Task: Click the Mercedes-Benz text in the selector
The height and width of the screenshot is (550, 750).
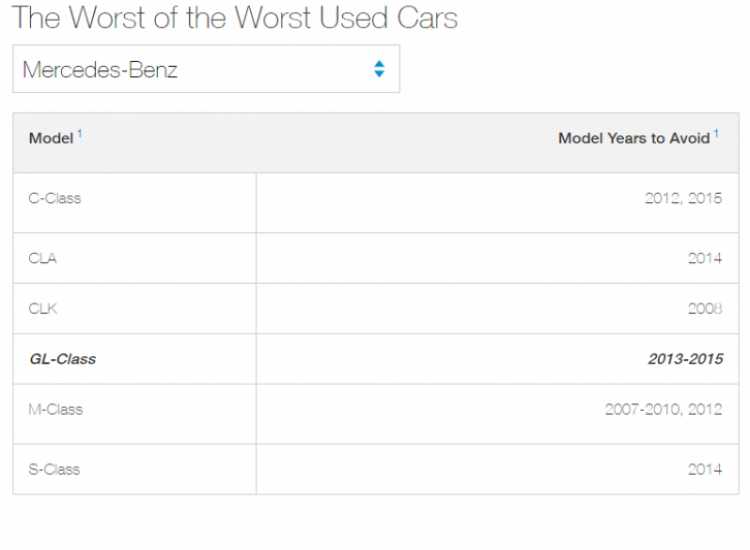Action: pos(100,70)
